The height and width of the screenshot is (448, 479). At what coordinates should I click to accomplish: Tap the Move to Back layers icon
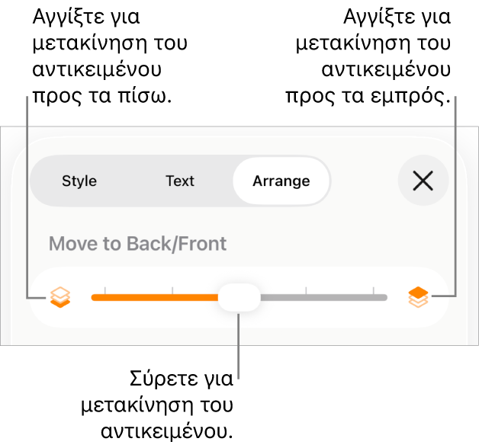tap(59, 297)
